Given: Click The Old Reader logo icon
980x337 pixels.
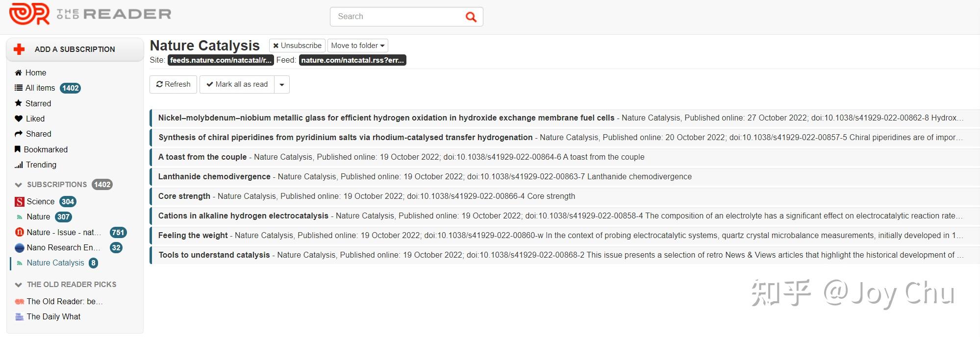Looking at the screenshot, I should (29, 14).
